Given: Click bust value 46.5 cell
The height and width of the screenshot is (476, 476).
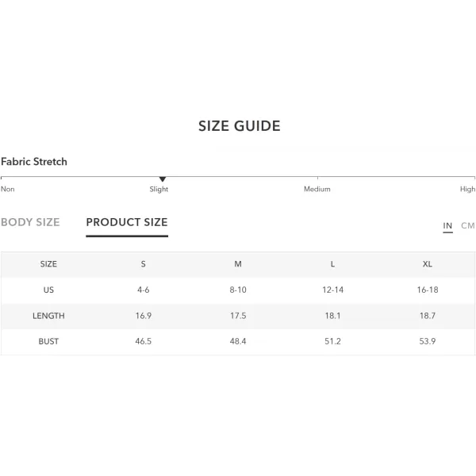Looking at the screenshot, I should coord(144,341).
